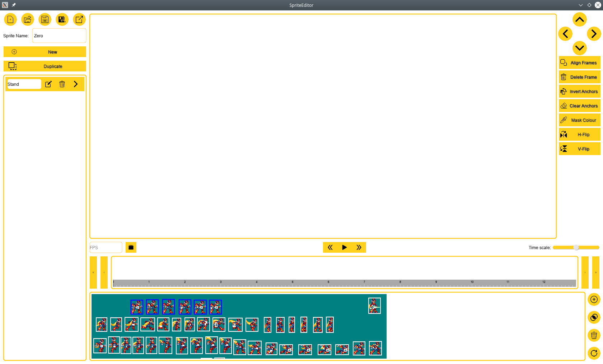
Task: Click the save floppy disk icon
Action: [45, 19]
